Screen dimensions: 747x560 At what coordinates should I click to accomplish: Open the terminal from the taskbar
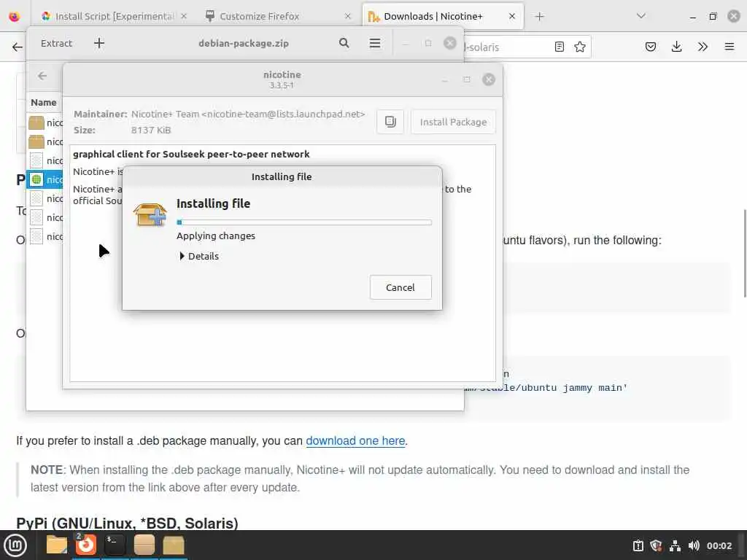[115, 545]
